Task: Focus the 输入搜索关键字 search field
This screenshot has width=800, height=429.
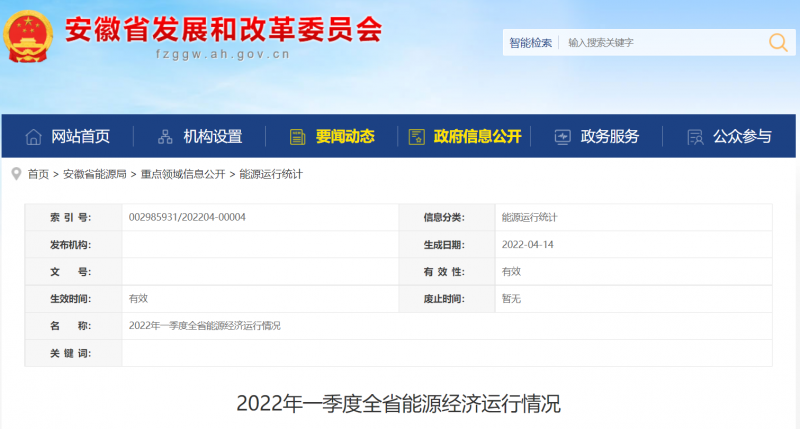Action: coord(660,42)
